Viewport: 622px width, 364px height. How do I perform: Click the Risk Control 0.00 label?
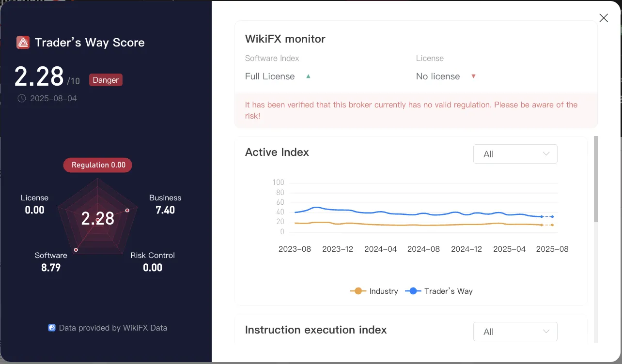(x=153, y=262)
